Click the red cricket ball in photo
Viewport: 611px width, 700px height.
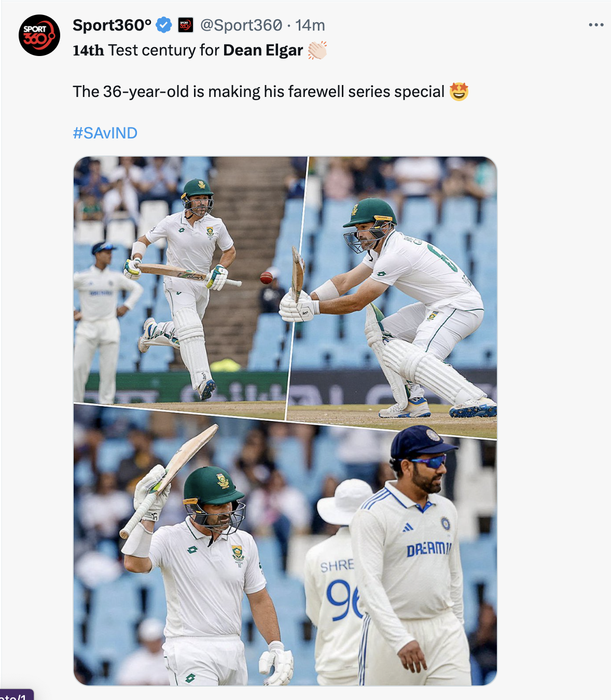click(267, 277)
